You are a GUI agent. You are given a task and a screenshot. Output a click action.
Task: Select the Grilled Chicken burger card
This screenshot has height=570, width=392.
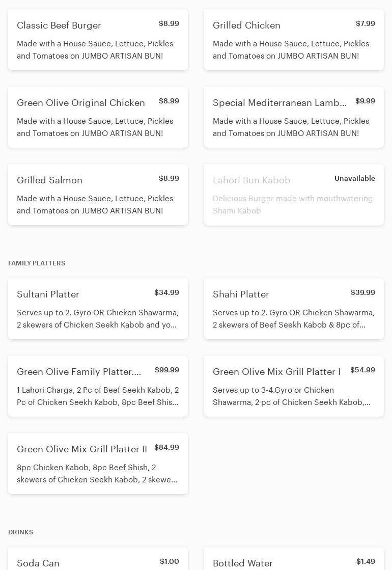point(294,40)
